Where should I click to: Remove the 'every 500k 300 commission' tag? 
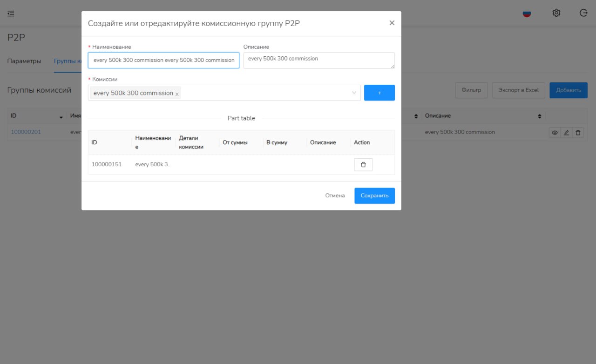[177, 94]
